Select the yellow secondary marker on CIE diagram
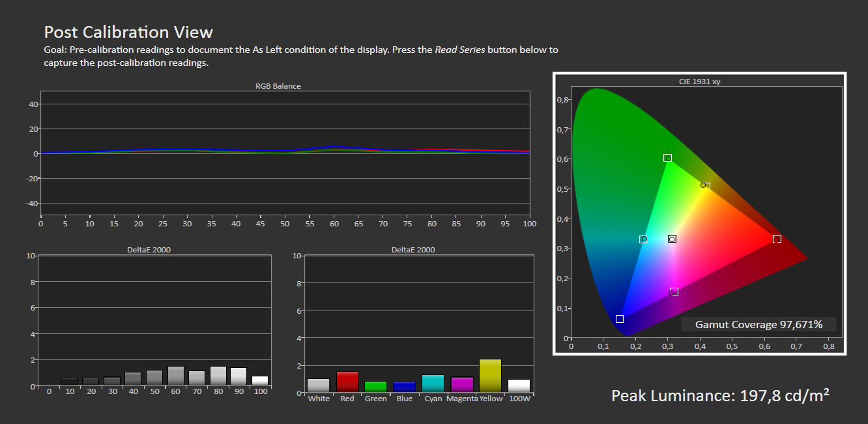This screenshot has width=868, height=424. [706, 186]
